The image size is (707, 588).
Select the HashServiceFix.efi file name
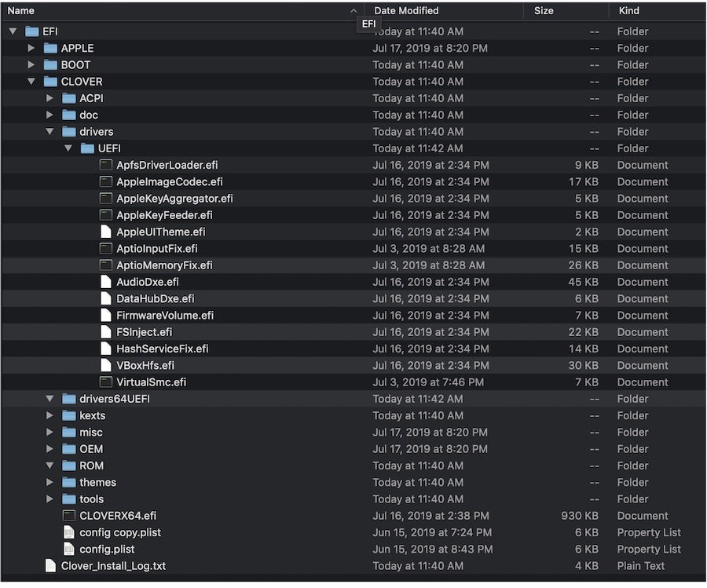coord(163,349)
